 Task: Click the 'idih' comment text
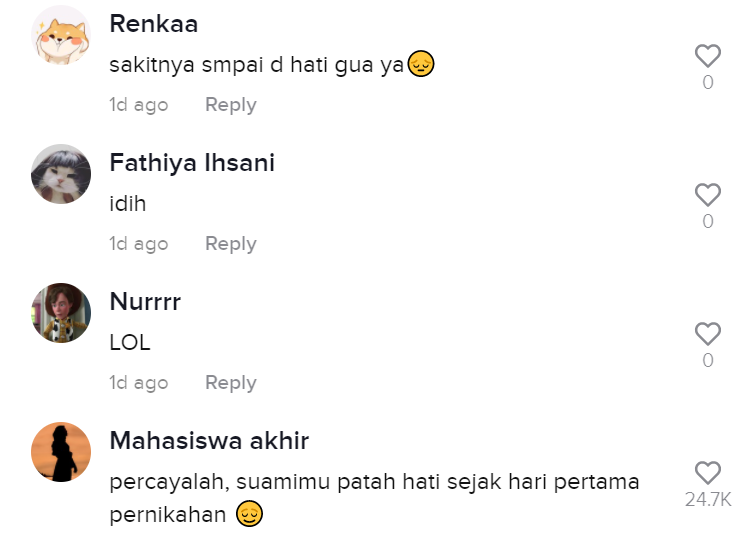(128, 204)
